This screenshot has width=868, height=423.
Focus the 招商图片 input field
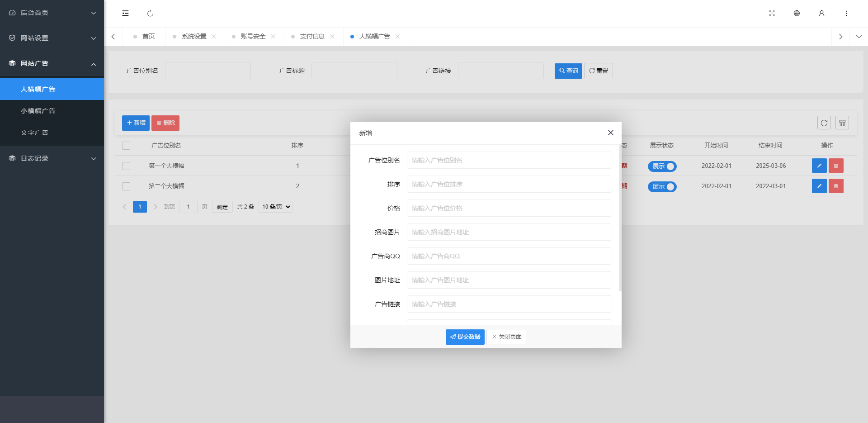pyautogui.click(x=509, y=232)
